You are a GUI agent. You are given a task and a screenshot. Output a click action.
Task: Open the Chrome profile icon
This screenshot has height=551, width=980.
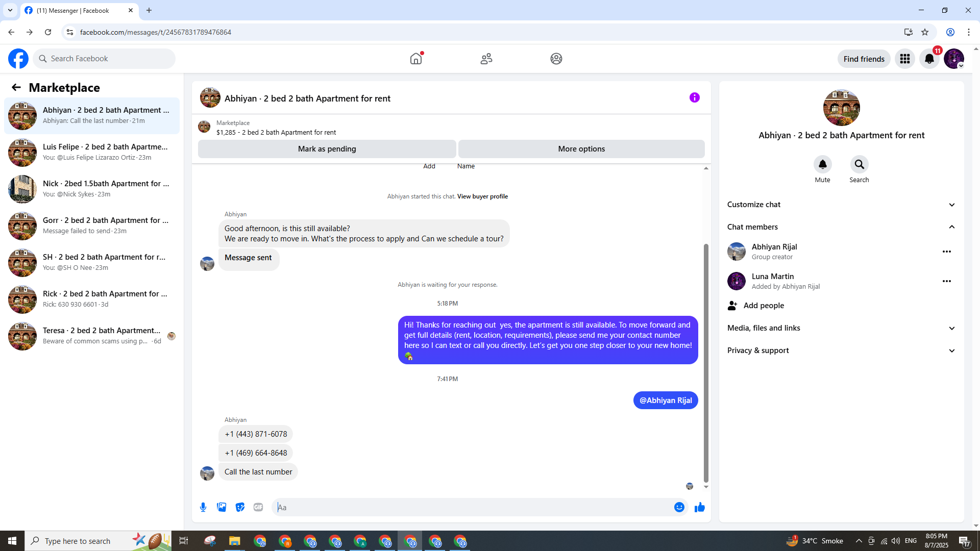(950, 32)
